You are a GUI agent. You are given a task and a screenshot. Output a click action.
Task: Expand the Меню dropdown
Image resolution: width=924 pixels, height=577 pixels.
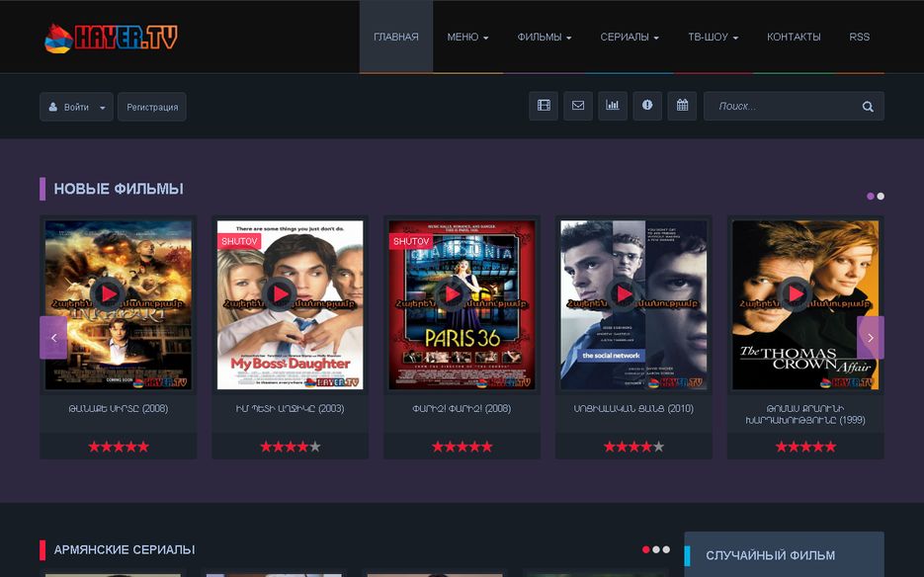467,37
